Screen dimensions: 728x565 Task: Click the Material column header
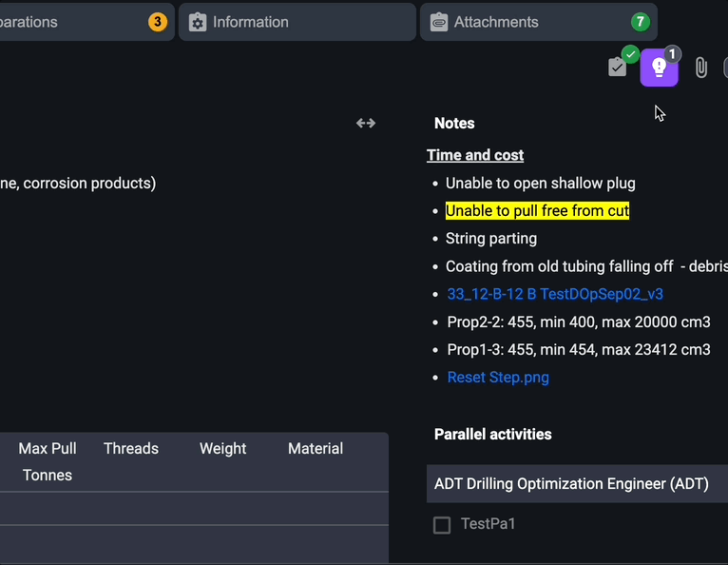pyautogui.click(x=316, y=448)
